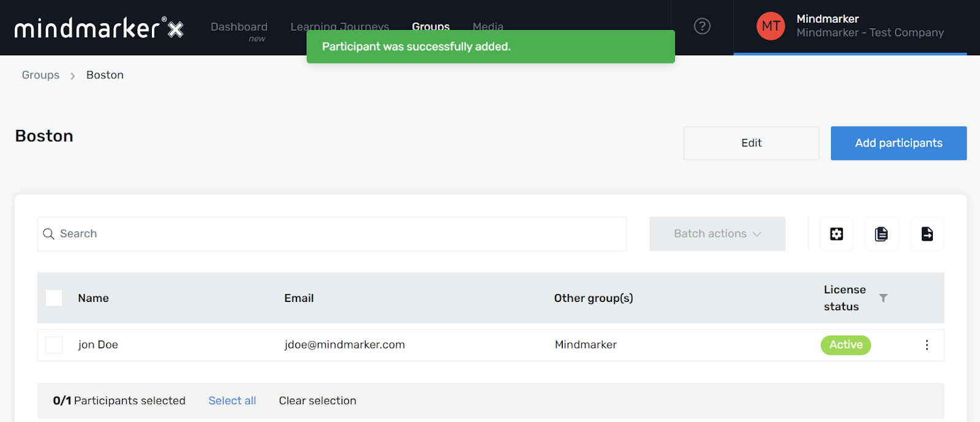Toggle the select-all header checkbox
Image resolution: width=980 pixels, height=422 pixels.
click(x=54, y=298)
